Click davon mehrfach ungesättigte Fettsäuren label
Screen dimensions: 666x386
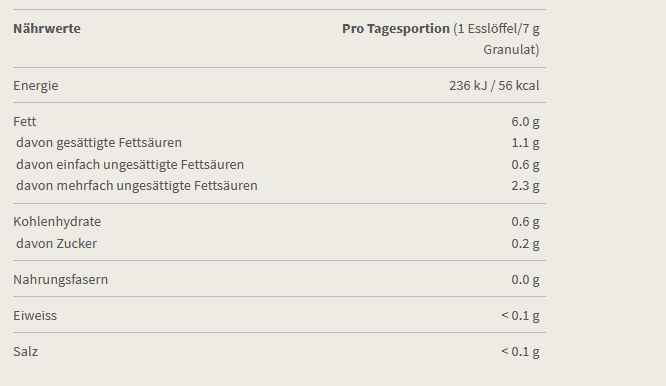pyautogui.click(x=137, y=186)
